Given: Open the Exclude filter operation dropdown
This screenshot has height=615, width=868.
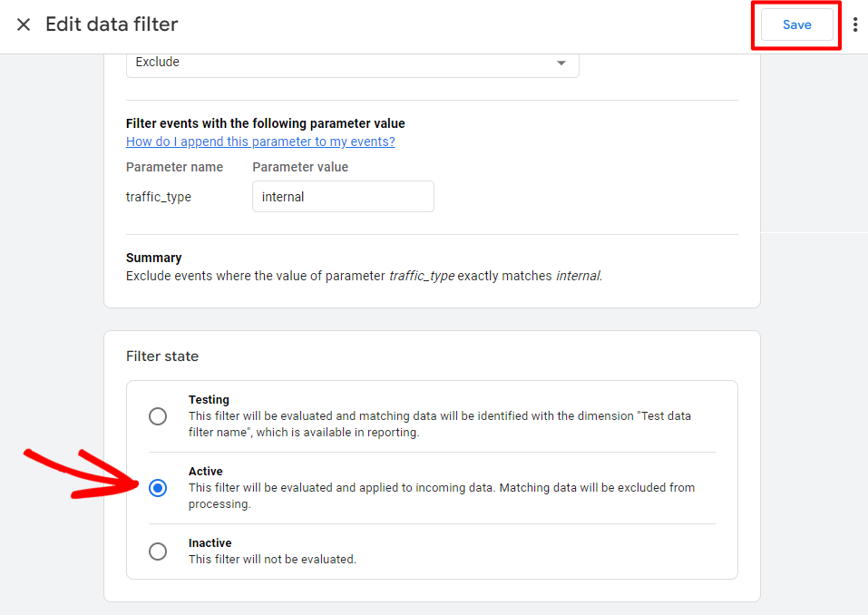Looking at the screenshot, I should tap(352, 62).
